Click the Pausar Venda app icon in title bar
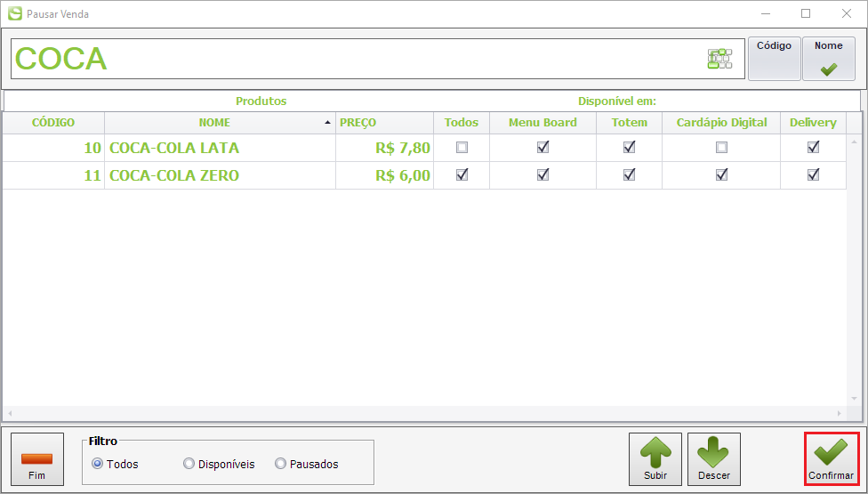 pos(15,13)
